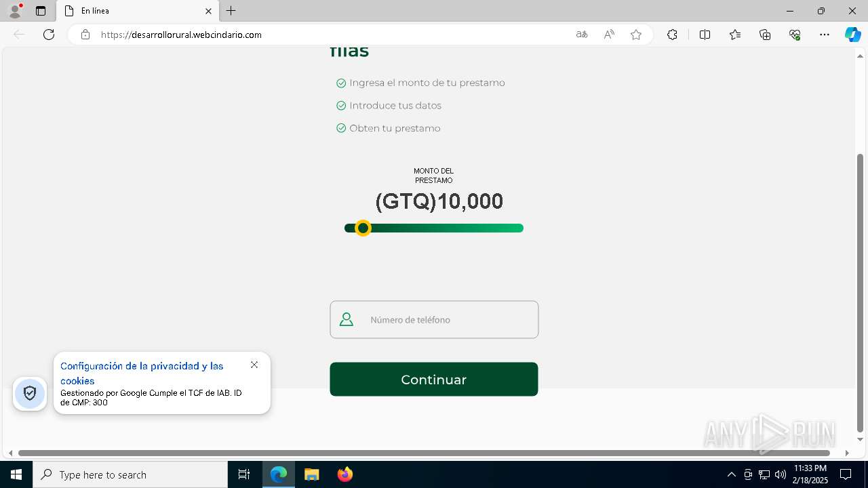Screen dimensions: 868x488
Task: Select the 'En línea' browser tab
Action: click(137, 11)
